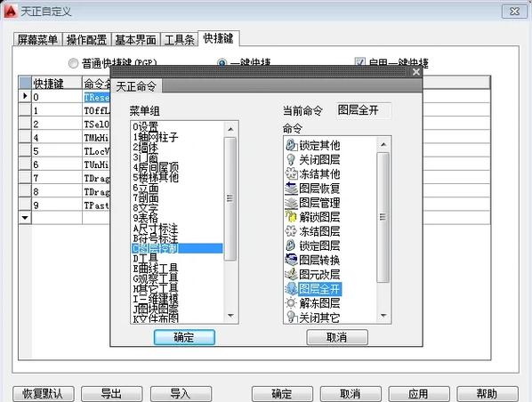
Task: Select the 2墙体 menu group
Action: [x=177, y=148]
